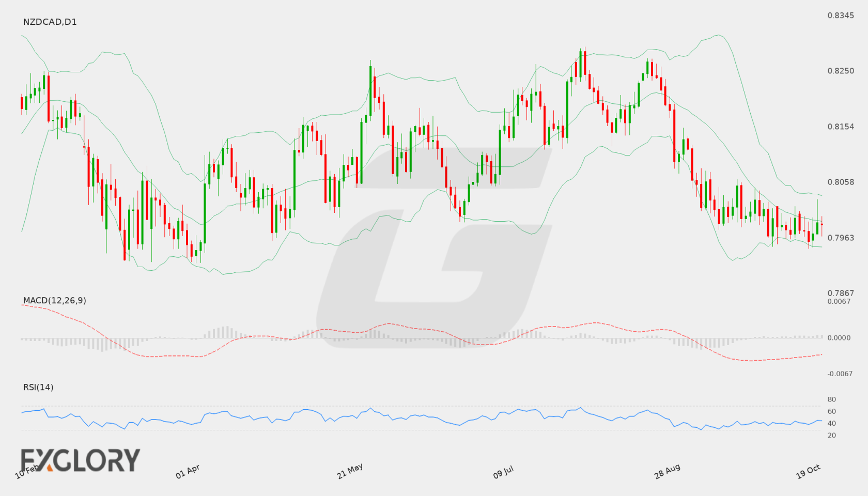Click the NZDCAD,D1 chart title
This screenshot has width=868, height=496.
coord(50,22)
